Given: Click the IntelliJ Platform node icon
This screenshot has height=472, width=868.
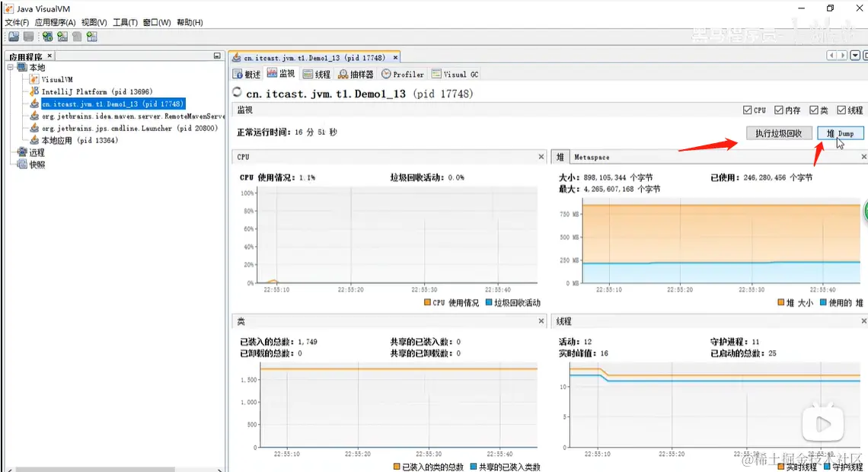Looking at the screenshot, I should pos(34,91).
